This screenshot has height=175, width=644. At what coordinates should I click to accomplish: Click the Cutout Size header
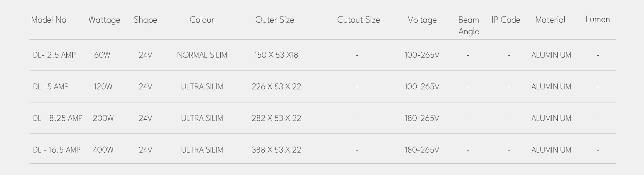[x=358, y=20]
